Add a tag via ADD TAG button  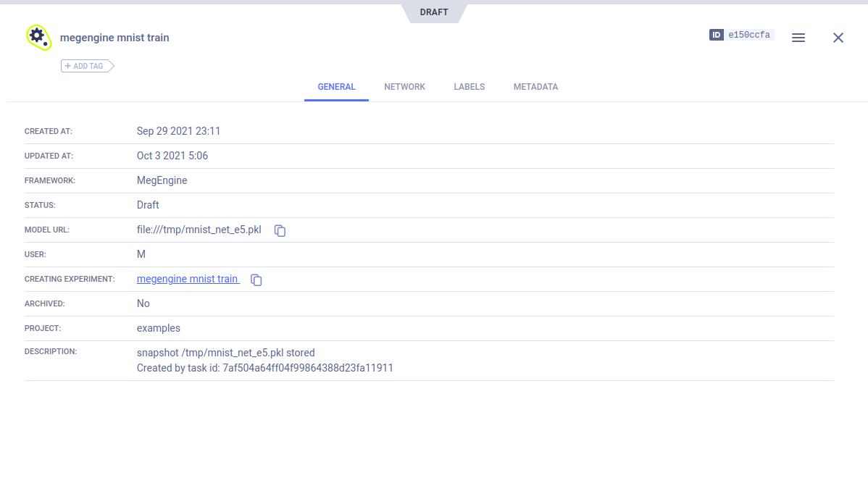pyautogui.click(x=87, y=66)
